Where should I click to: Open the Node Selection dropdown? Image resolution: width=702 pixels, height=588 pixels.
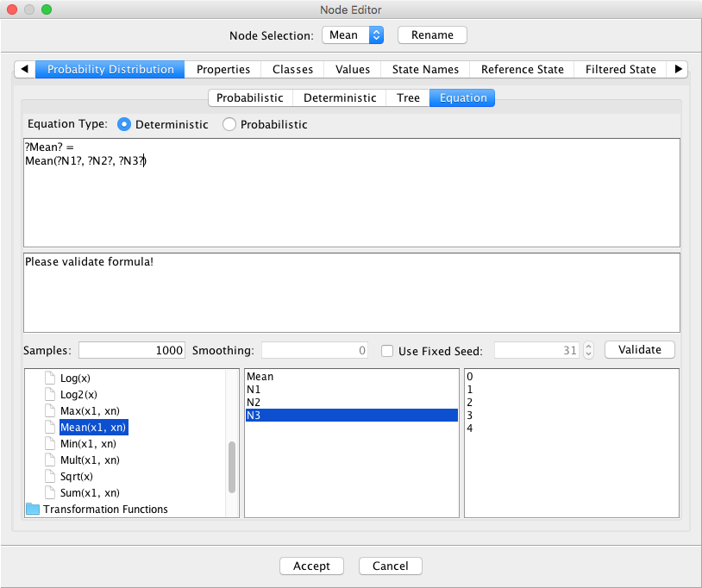(x=353, y=34)
